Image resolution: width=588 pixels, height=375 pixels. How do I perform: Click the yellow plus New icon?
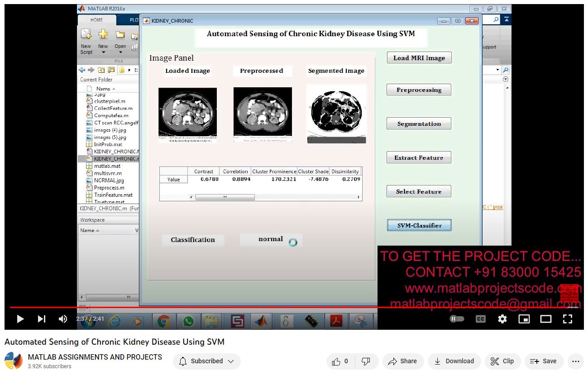103,34
